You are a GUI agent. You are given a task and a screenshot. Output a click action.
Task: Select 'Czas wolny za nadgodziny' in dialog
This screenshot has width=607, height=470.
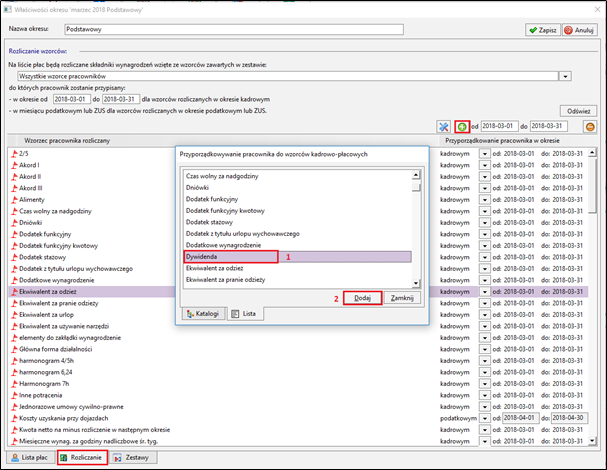[x=297, y=176]
